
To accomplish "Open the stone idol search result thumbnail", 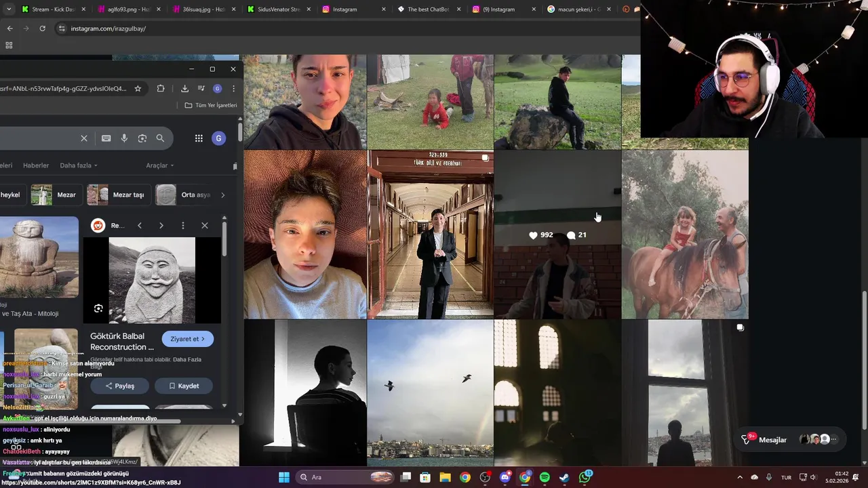I will click(39, 258).
